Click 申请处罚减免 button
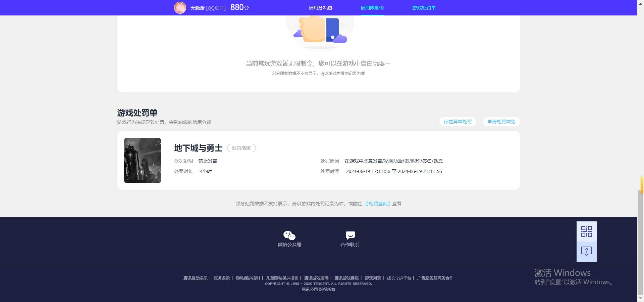644x302 pixels. 501,122
